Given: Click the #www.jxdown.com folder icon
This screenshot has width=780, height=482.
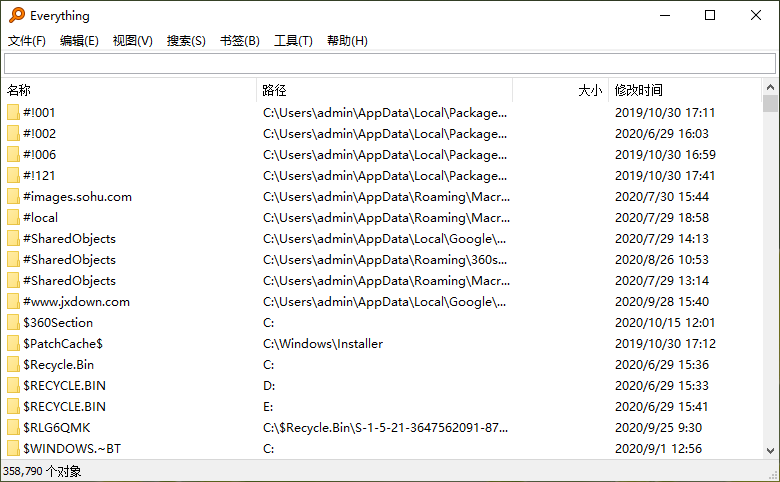Looking at the screenshot, I should [13, 302].
